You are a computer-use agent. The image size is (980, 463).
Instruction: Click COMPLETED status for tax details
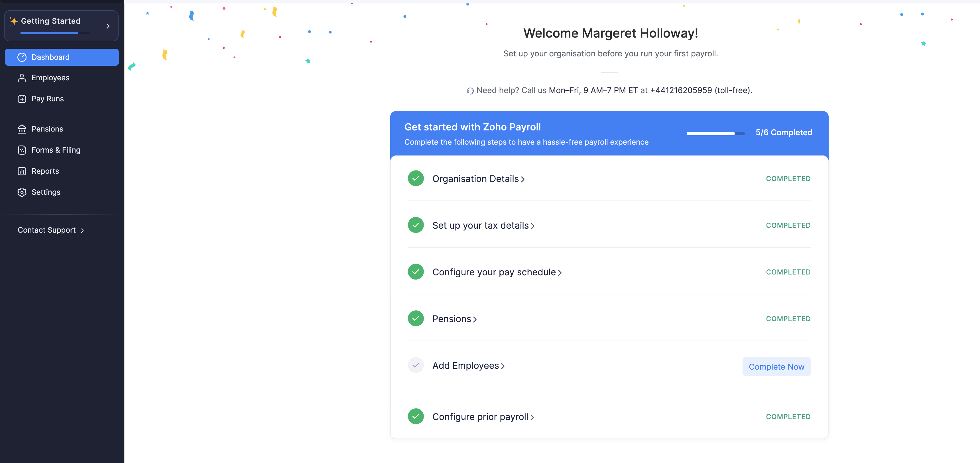pos(788,226)
